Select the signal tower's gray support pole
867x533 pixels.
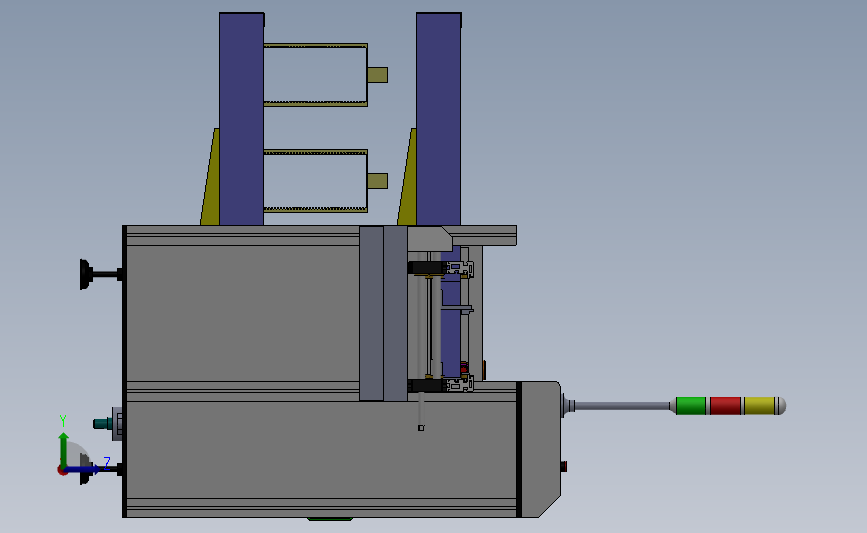pyautogui.click(x=623, y=406)
